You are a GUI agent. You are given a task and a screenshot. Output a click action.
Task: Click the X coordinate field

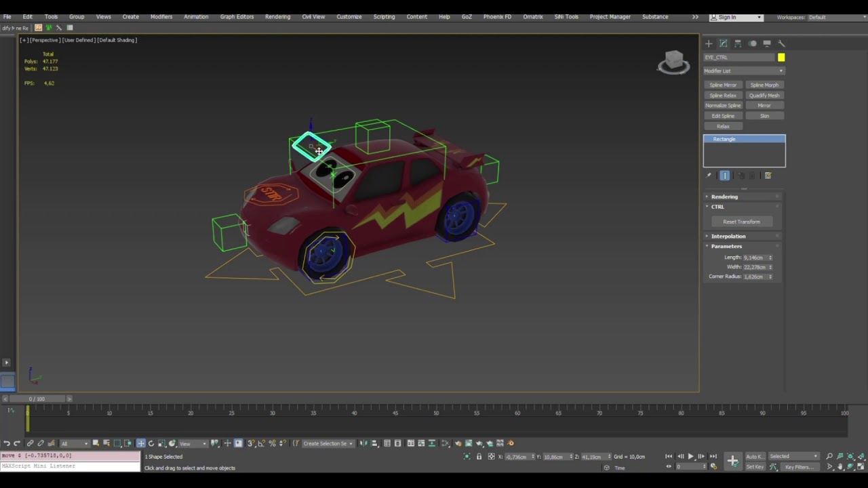tap(519, 456)
